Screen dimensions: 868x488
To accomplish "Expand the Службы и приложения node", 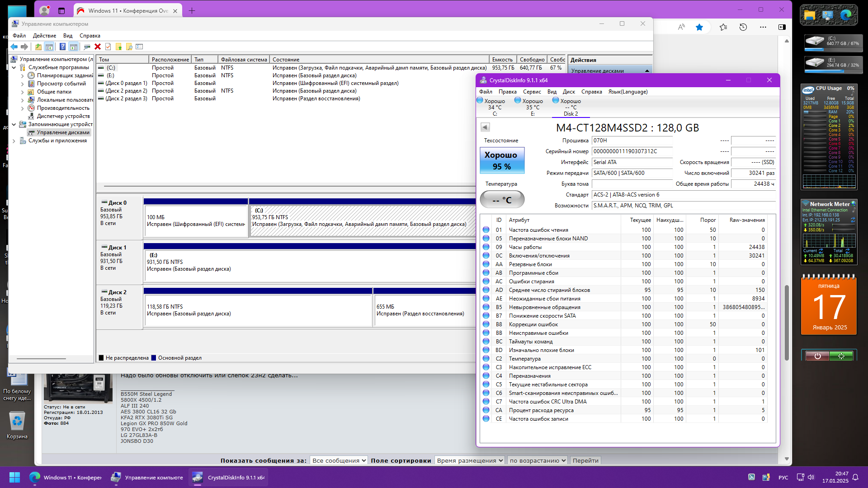I will (x=14, y=141).
